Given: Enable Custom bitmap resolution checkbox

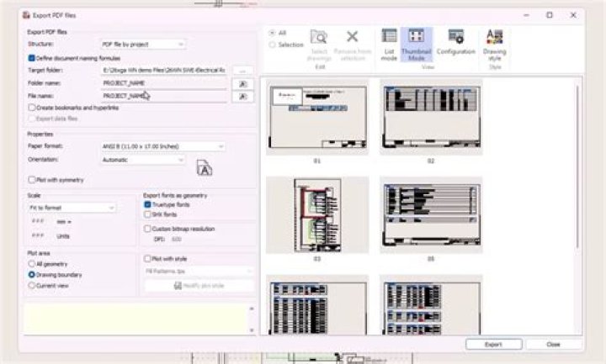Looking at the screenshot, I should [x=147, y=229].
